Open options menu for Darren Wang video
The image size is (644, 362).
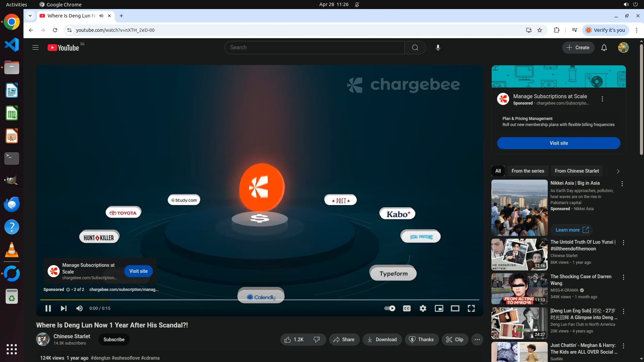coord(623,277)
